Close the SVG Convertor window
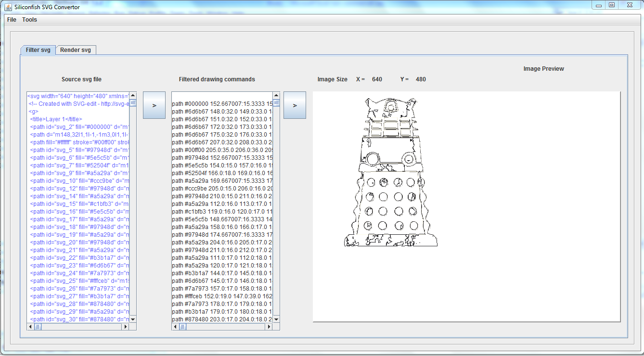Image resolution: width=644 pixels, height=356 pixels. 629,5
